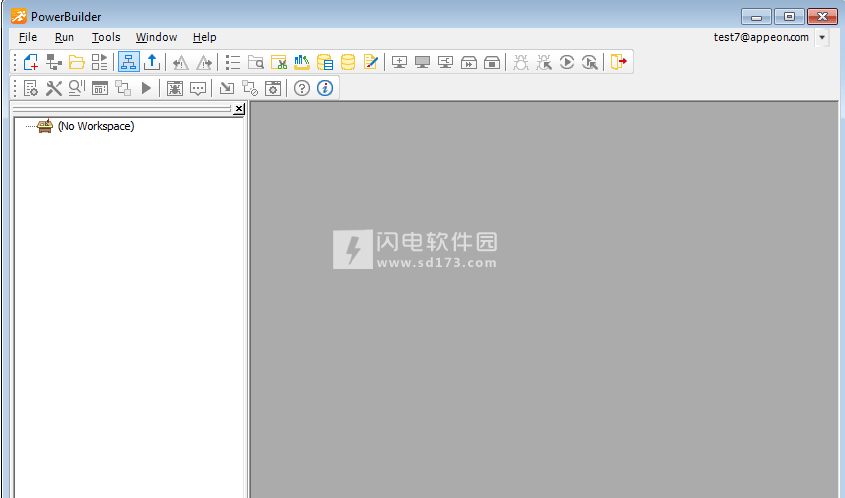The image size is (845, 498).
Task: Click the Deploy Workspace monitor icon
Action: tap(446, 62)
